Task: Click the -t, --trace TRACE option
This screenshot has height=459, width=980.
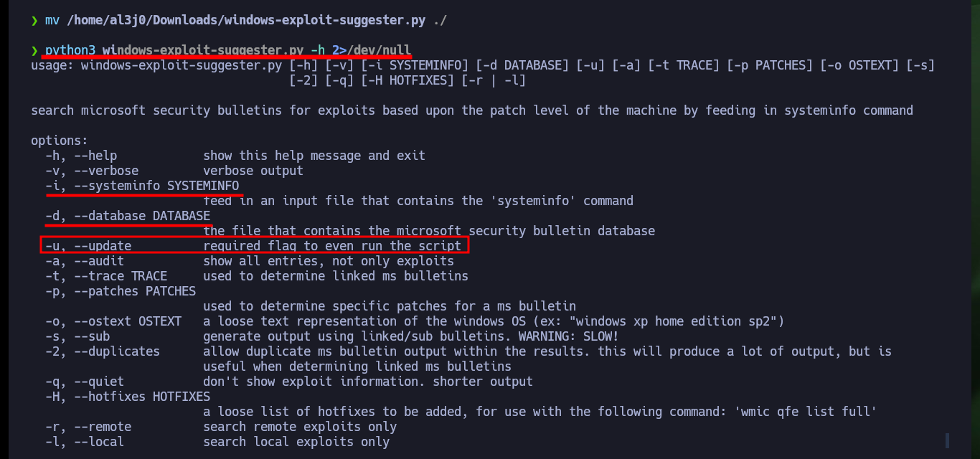Action: pyautogui.click(x=106, y=276)
